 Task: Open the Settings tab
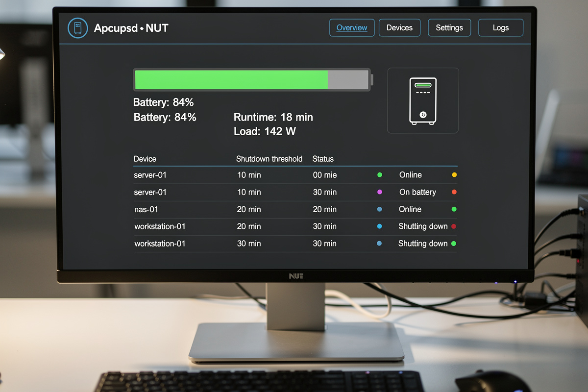pos(449,27)
